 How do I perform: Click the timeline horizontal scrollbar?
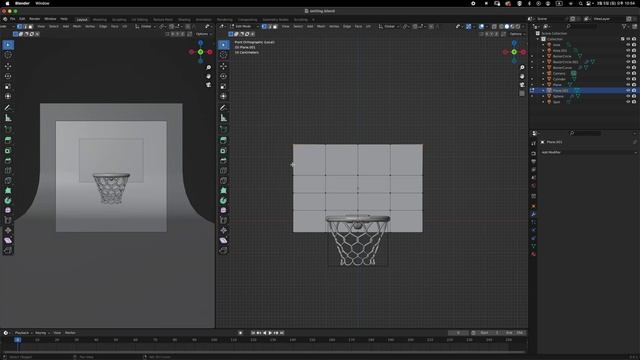coord(264,352)
